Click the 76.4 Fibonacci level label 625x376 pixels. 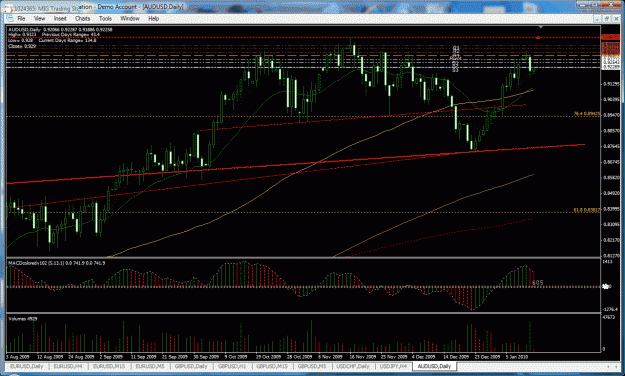[586, 114]
